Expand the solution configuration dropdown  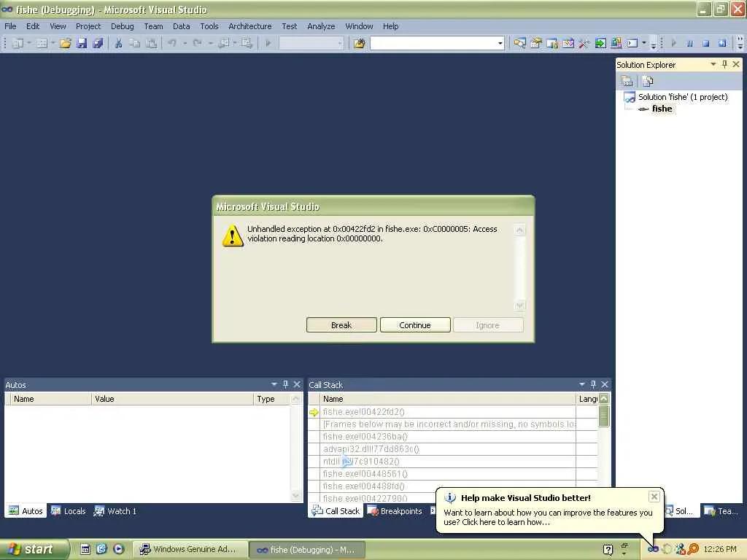point(340,43)
